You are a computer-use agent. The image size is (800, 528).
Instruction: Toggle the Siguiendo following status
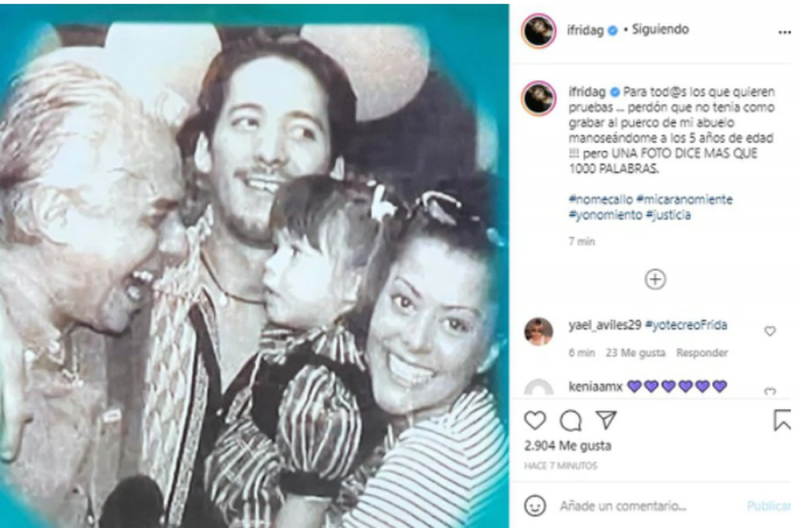[660, 30]
